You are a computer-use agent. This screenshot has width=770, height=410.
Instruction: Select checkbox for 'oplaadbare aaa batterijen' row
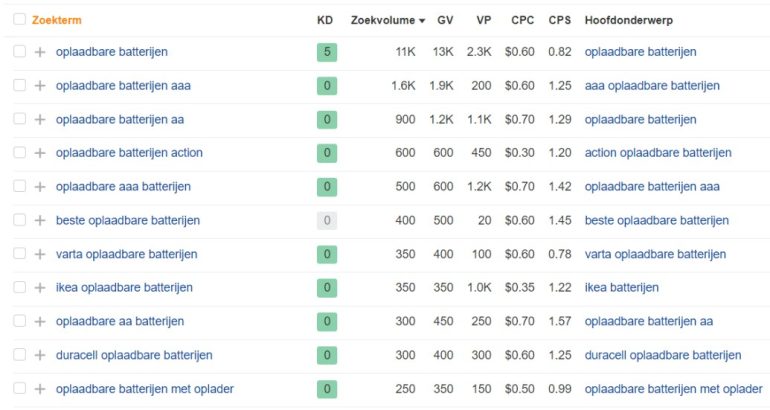tap(20, 186)
